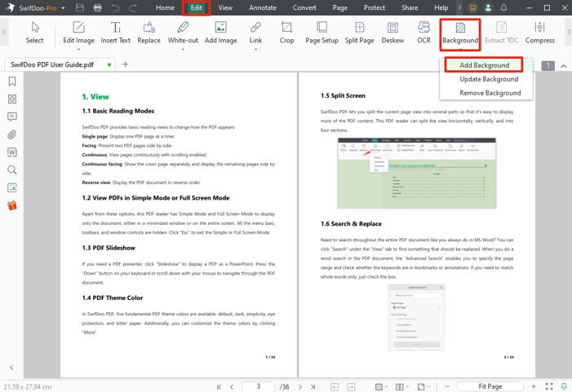
Task: Start OCR recognition
Action: (x=423, y=33)
